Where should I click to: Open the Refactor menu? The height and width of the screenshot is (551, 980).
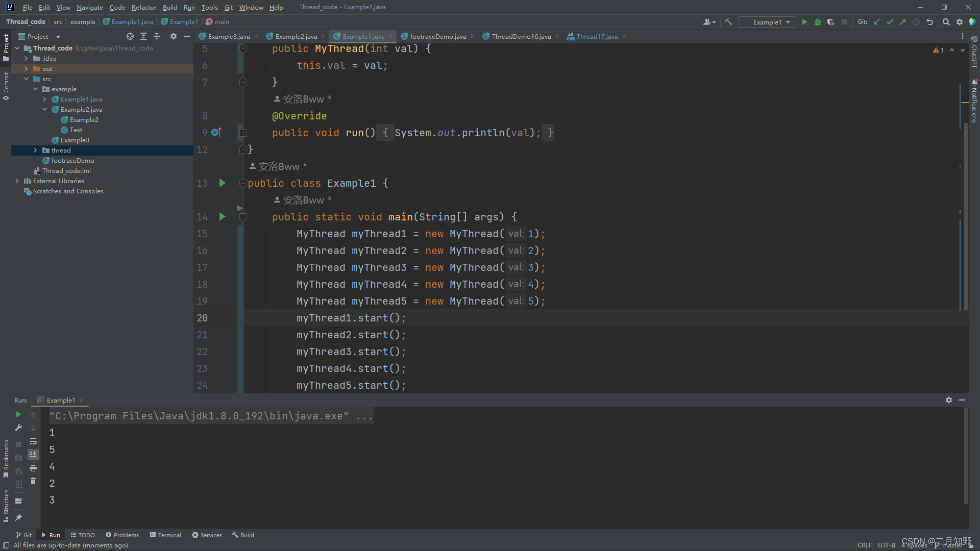(x=144, y=7)
